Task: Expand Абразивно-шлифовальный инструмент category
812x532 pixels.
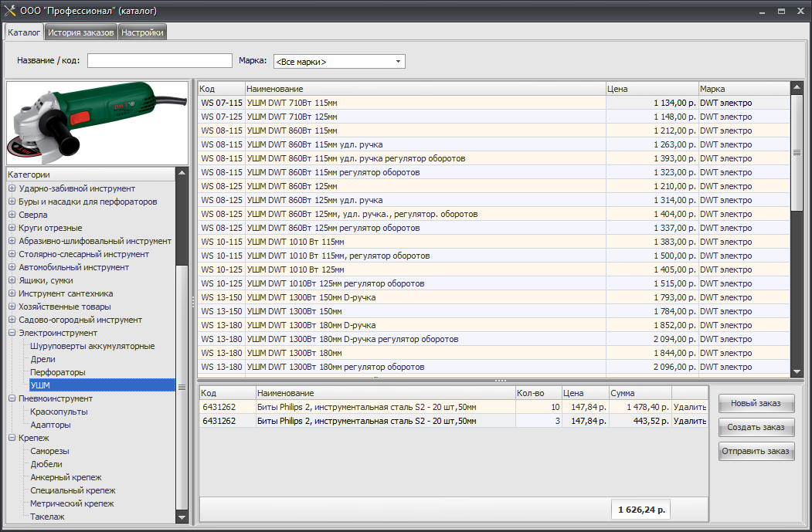Action: pyautogui.click(x=12, y=241)
